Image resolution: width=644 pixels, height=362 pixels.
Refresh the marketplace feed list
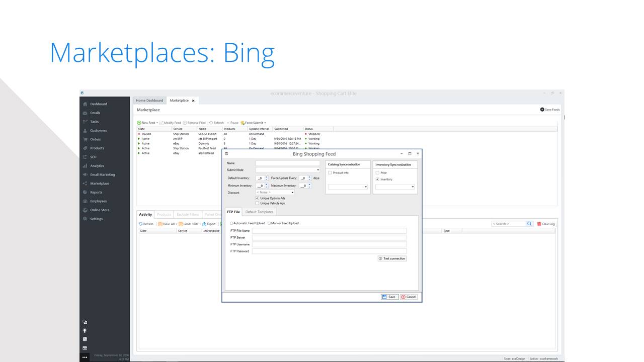coord(217,123)
